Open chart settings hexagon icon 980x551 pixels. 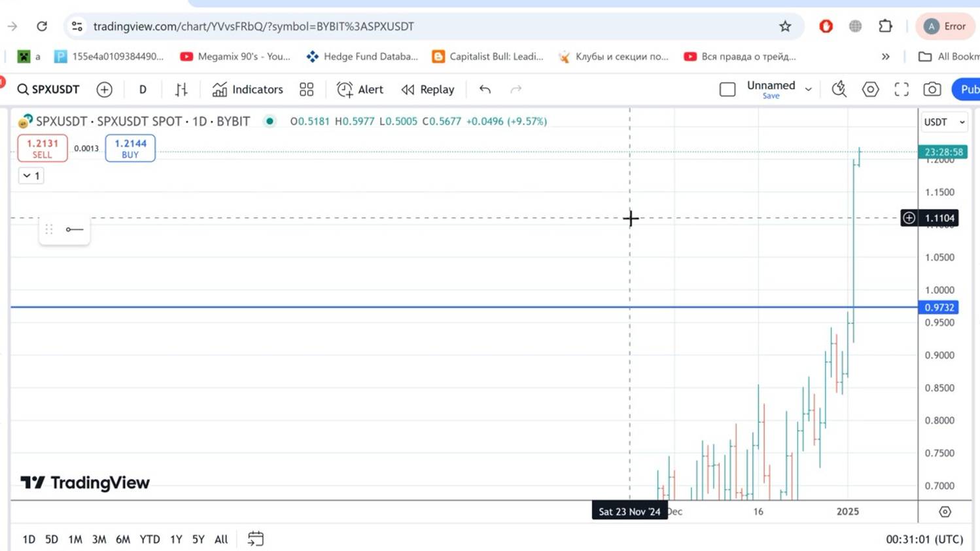(870, 90)
